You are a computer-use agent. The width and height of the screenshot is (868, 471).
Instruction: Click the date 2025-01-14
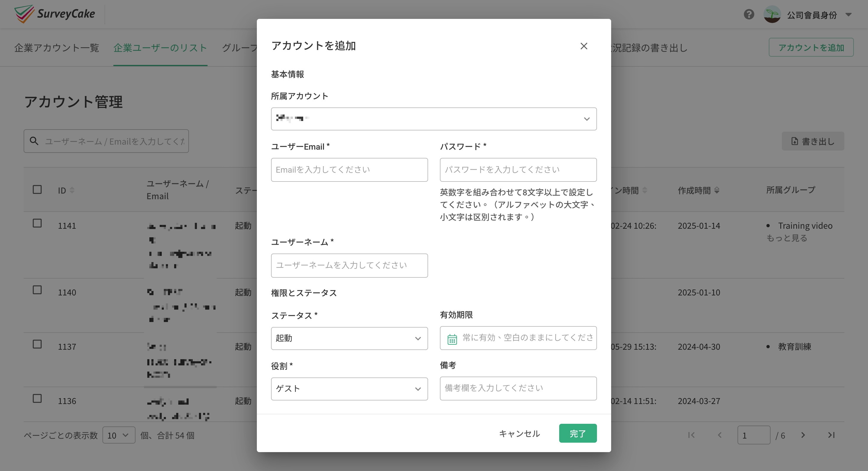(x=699, y=226)
